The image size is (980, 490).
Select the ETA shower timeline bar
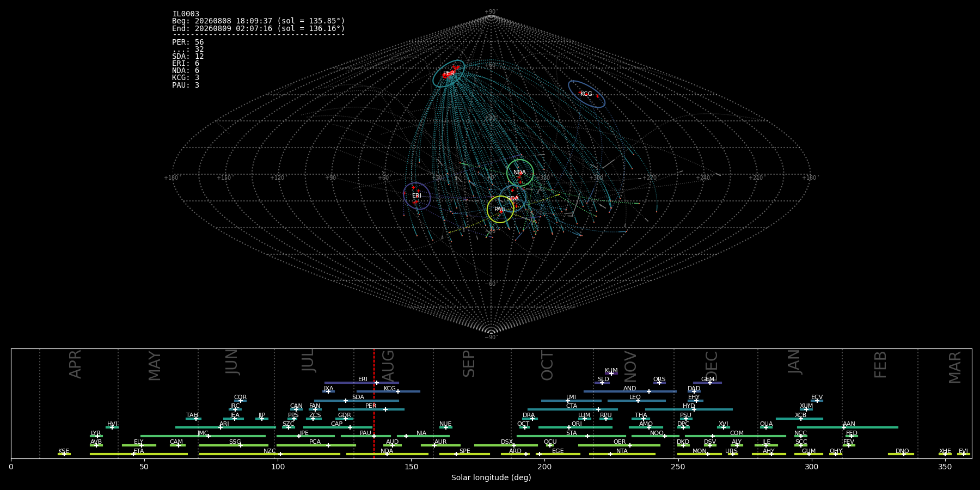point(139,454)
